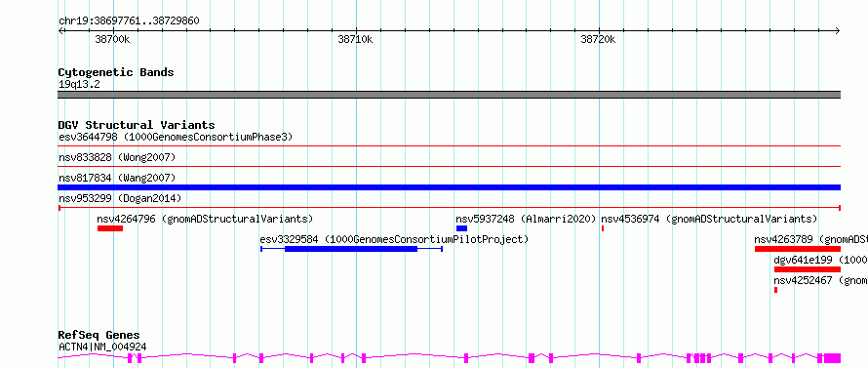Click the 38710k ruler tick label
Image resolution: width=868 pixels, height=368 pixels.
coord(355,40)
